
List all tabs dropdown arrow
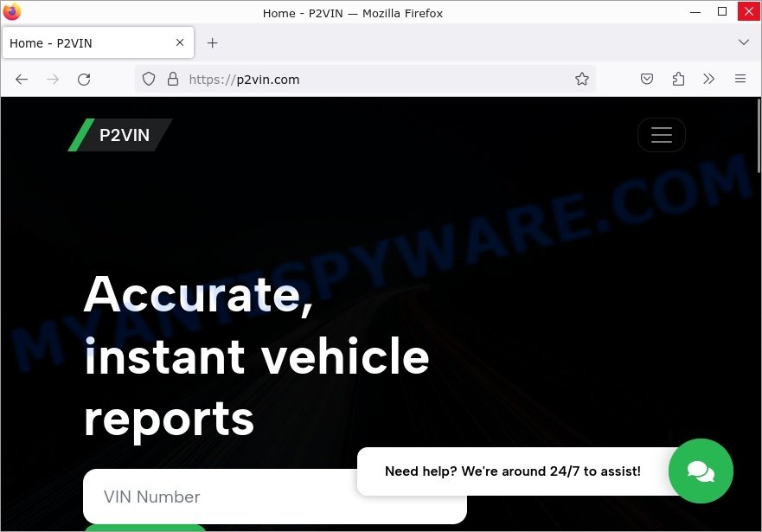pos(744,42)
